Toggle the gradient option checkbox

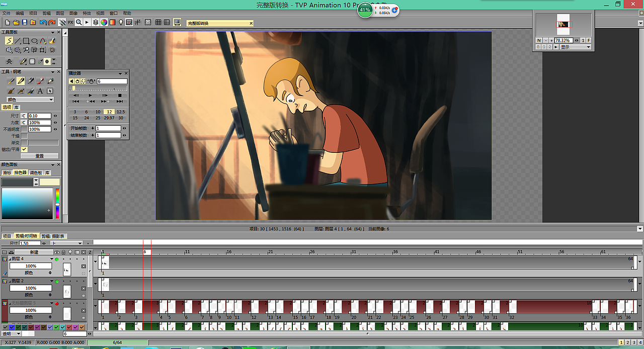(x=24, y=143)
